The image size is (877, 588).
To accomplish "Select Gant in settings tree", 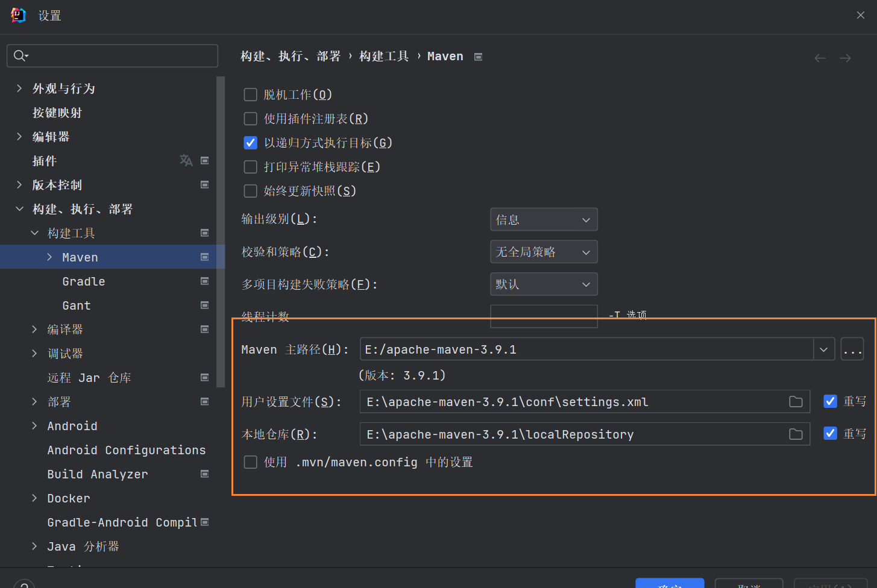I will [x=77, y=305].
